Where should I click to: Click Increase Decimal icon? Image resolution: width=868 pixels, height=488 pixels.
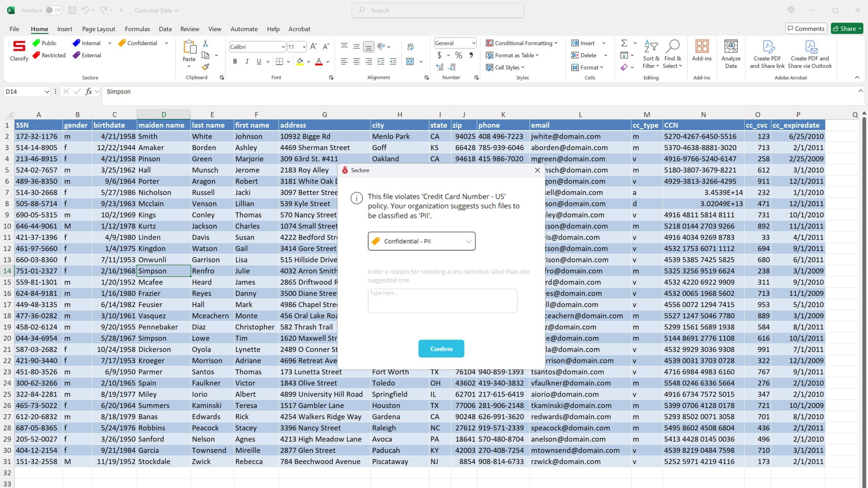coord(439,67)
